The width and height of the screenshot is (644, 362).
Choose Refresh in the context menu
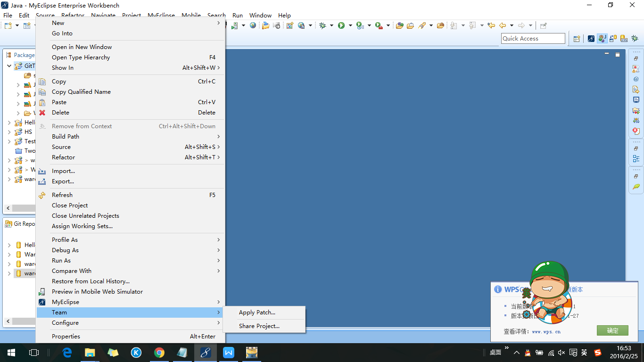131,195
